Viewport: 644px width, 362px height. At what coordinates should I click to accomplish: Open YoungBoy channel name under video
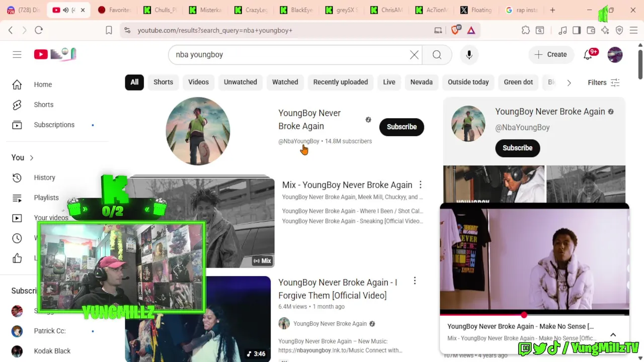(x=330, y=324)
